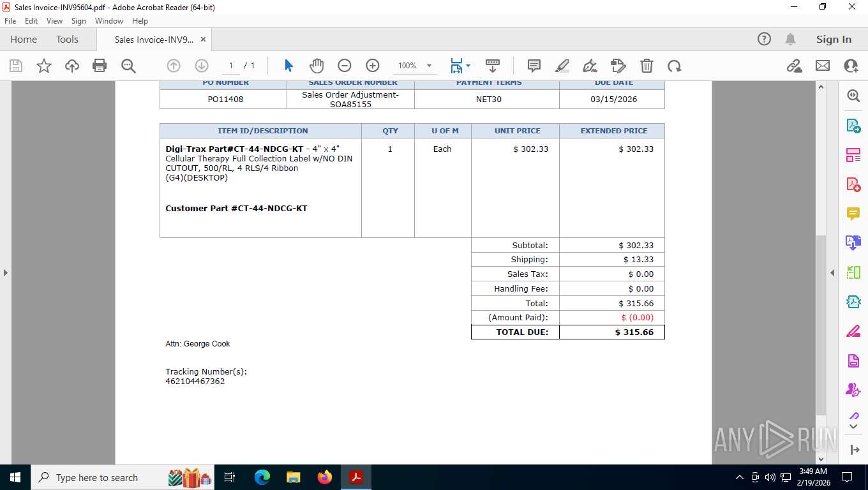Open the Help question mark icon

point(764,39)
